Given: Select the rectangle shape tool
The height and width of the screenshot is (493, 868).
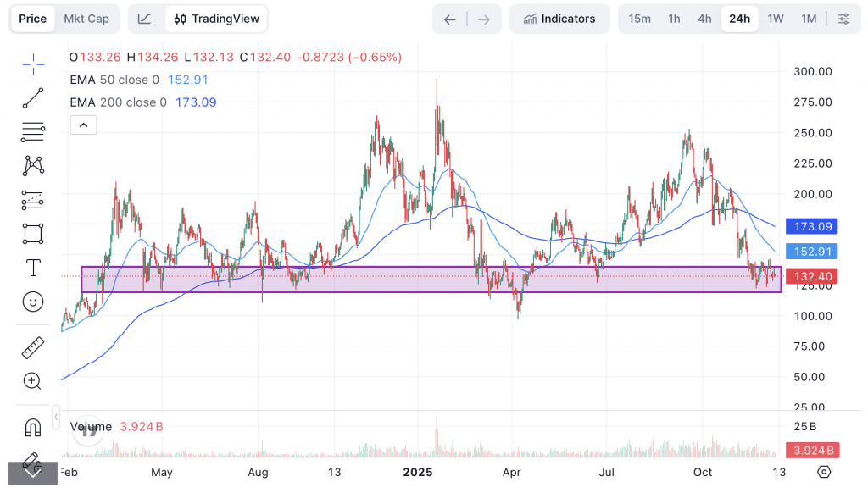Looking at the screenshot, I should [x=33, y=233].
